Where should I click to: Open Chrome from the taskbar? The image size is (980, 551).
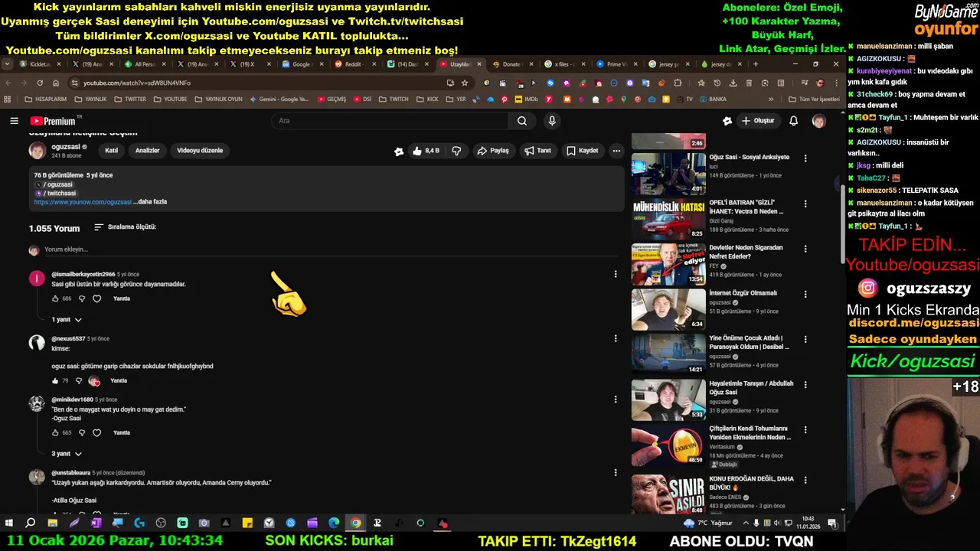355,523
